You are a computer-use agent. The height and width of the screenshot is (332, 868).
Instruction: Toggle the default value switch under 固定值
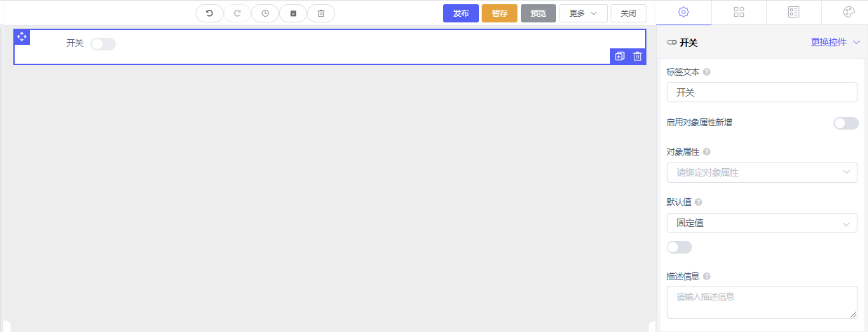point(679,247)
